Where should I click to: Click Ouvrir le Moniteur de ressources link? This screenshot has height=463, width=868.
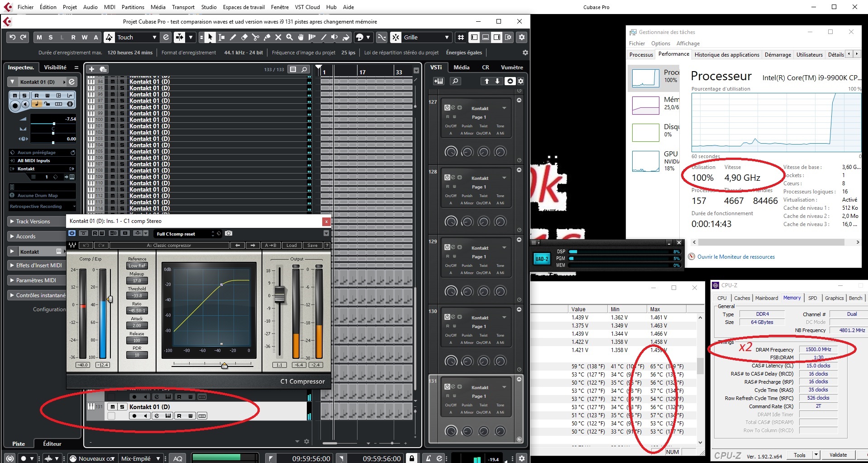click(x=736, y=257)
